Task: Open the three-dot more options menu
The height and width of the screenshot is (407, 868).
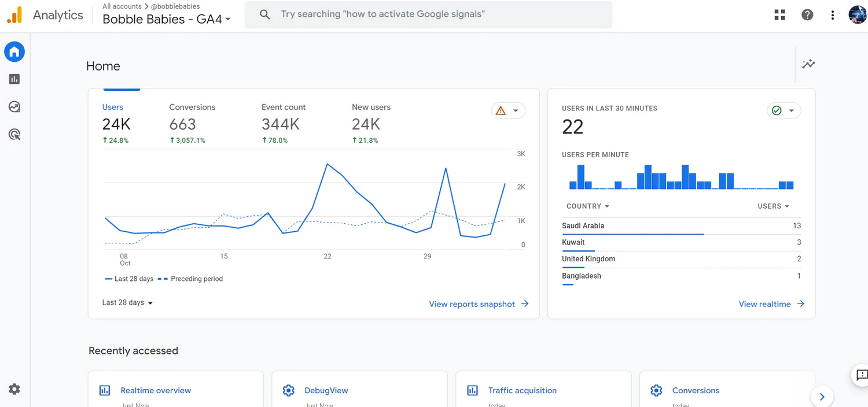Action: 833,15
